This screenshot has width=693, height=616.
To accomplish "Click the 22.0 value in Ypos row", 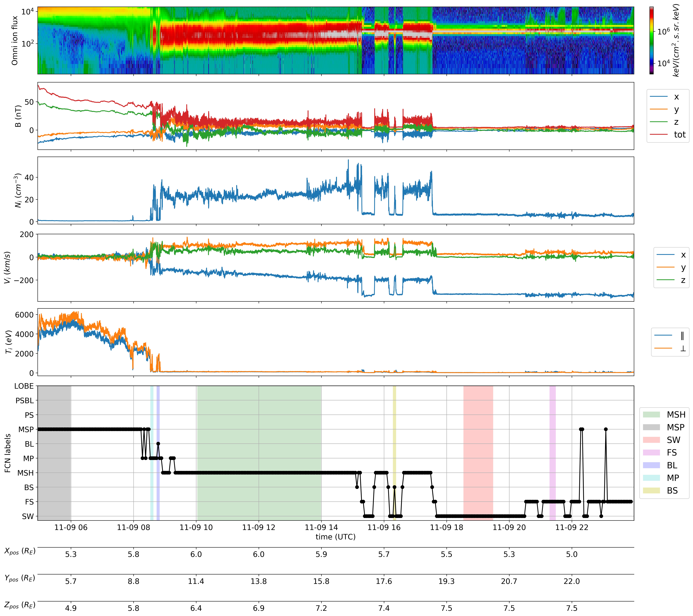I will [572, 581].
